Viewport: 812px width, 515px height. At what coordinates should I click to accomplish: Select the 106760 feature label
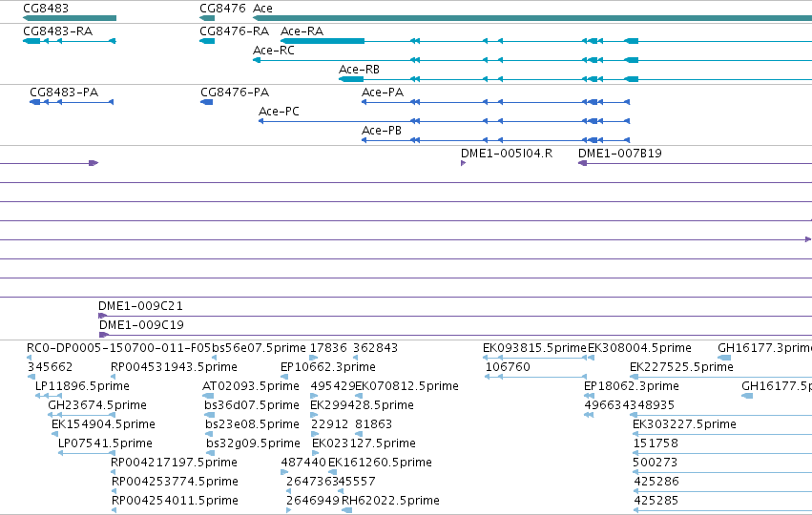coord(508,367)
